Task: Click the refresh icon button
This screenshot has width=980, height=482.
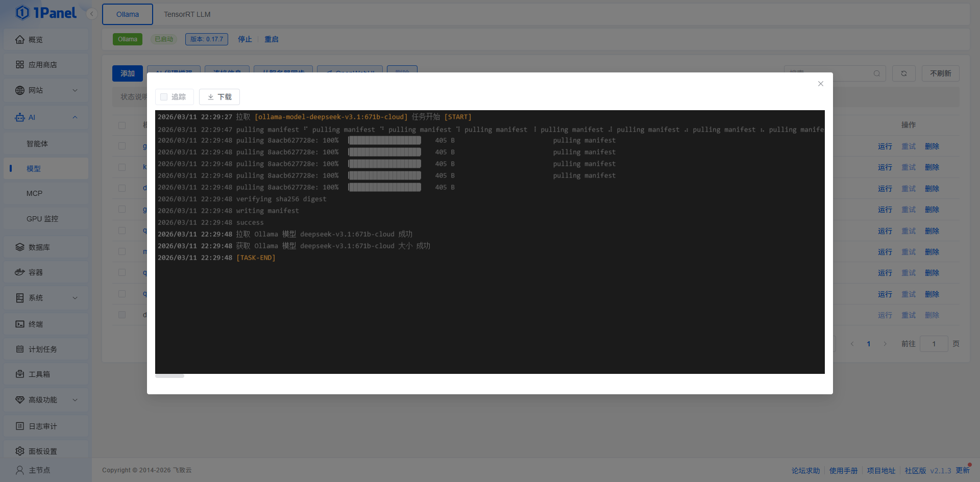Action: point(904,73)
